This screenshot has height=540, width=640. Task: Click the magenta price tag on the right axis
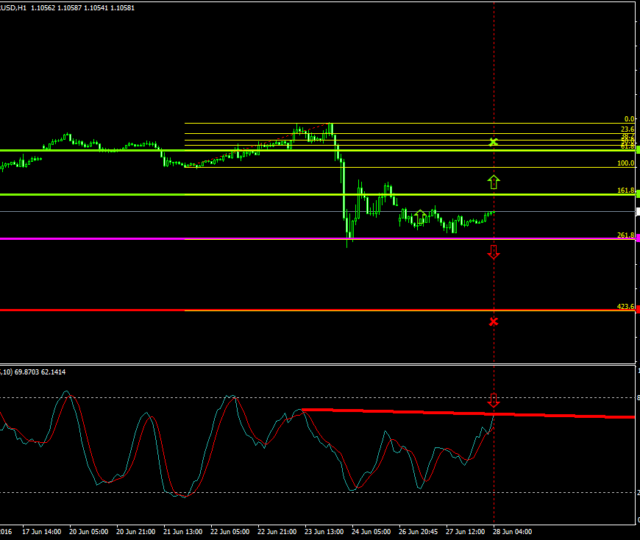(637, 238)
